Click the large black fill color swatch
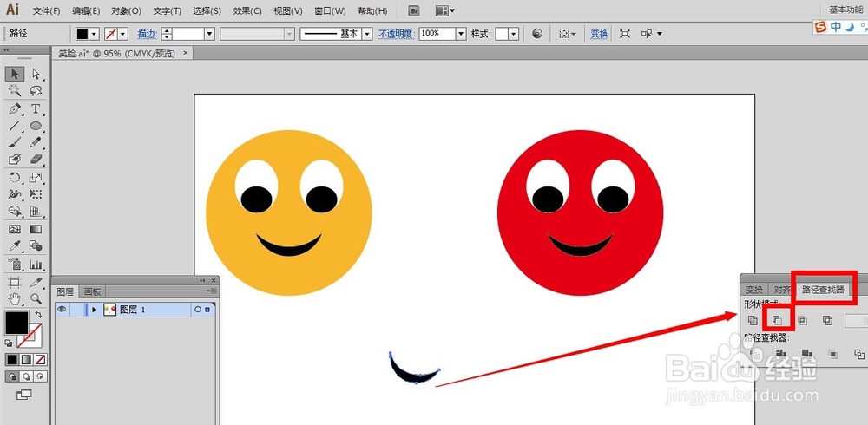The width and height of the screenshot is (868, 425). (16, 323)
